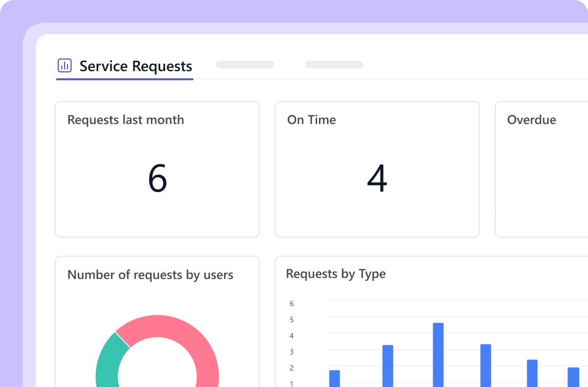This screenshot has width=588, height=387.
Task: Click the first blue bar in Requests by Type
Action: pos(335,377)
